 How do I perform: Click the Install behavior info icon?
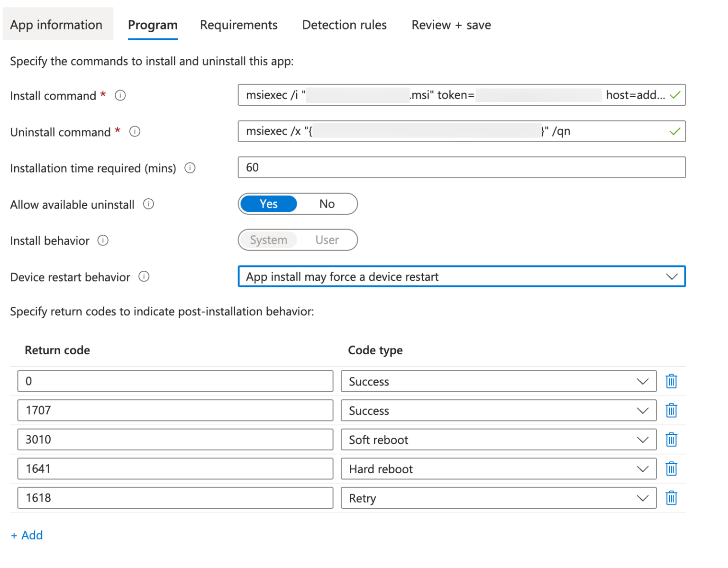pos(103,240)
